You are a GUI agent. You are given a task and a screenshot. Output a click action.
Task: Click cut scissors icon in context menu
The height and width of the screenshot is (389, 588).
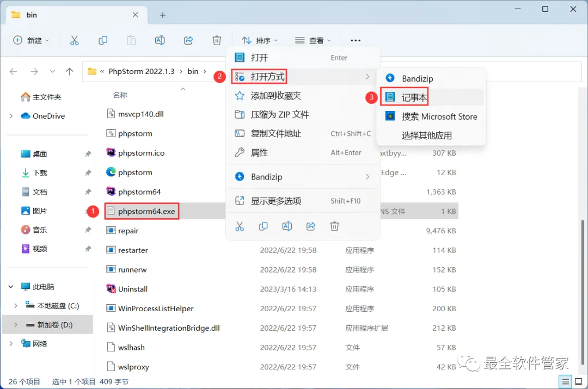tap(239, 226)
